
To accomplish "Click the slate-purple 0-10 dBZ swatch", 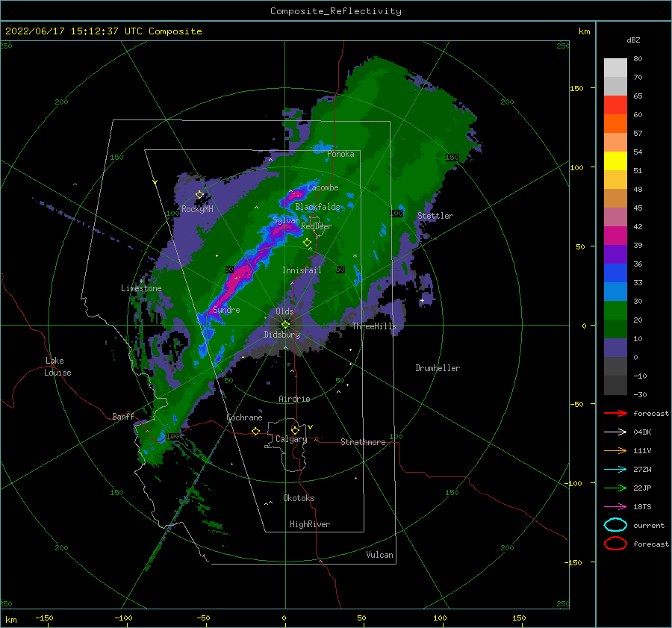I will point(615,348).
